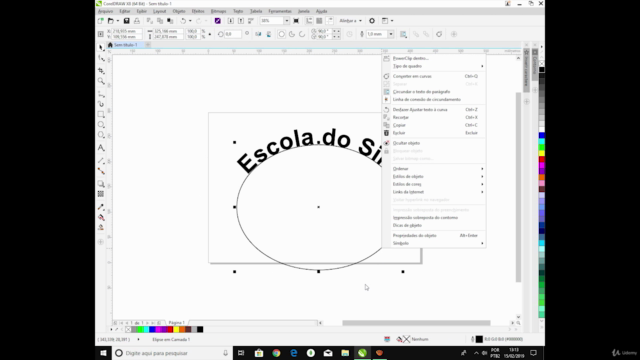Select the Artistic Media tool
Screen dimensions: 640x360
101,104
